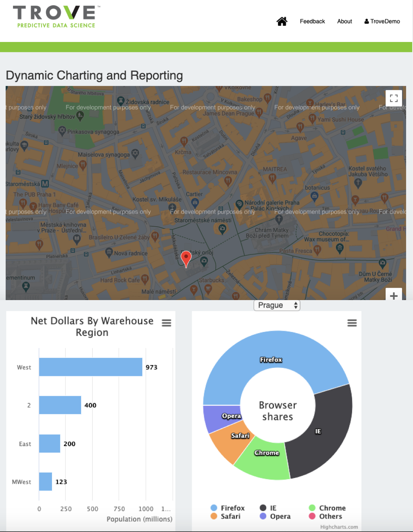Open the Highcharts.com credit link
Viewport: 413px width, 532px height.
coord(339,527)
